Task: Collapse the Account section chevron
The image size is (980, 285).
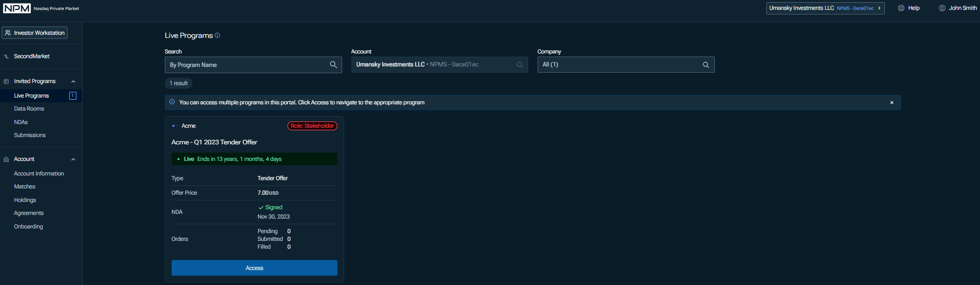Action: click(x=73, y=159)
